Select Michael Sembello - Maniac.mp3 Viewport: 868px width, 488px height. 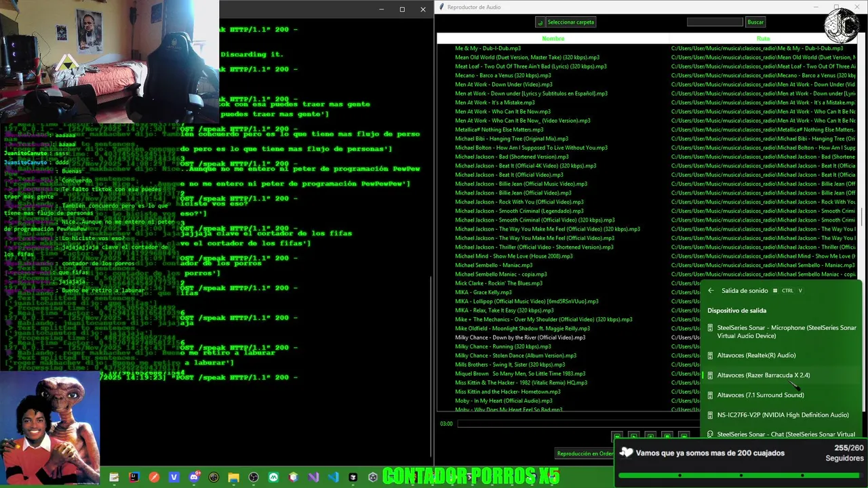[x=494, y=265]
